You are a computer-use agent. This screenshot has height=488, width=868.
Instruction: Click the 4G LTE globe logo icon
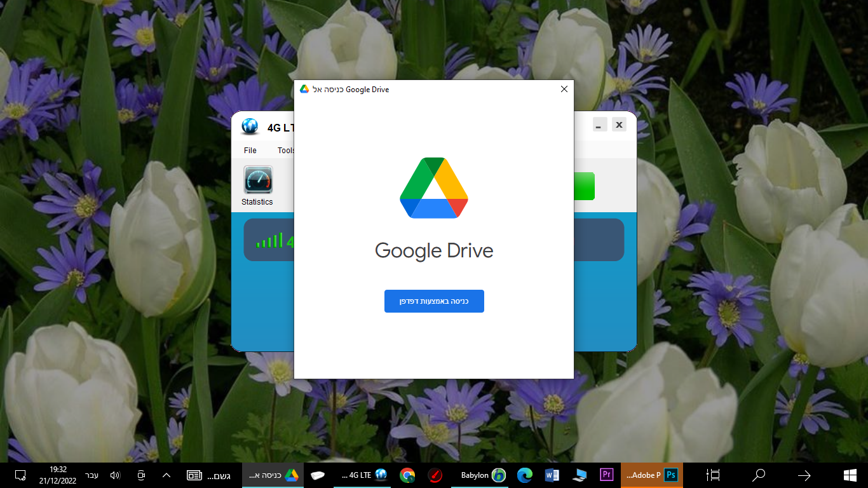250,126
